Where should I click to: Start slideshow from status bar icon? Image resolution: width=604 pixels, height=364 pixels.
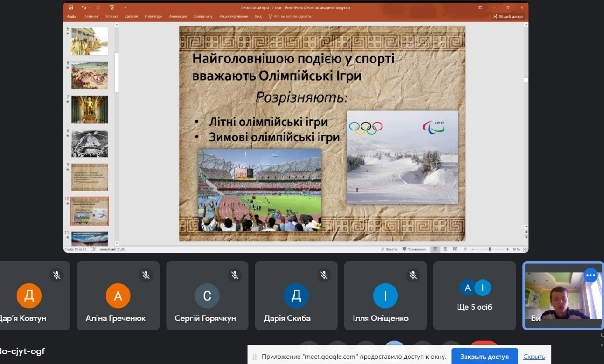point(465,249)
